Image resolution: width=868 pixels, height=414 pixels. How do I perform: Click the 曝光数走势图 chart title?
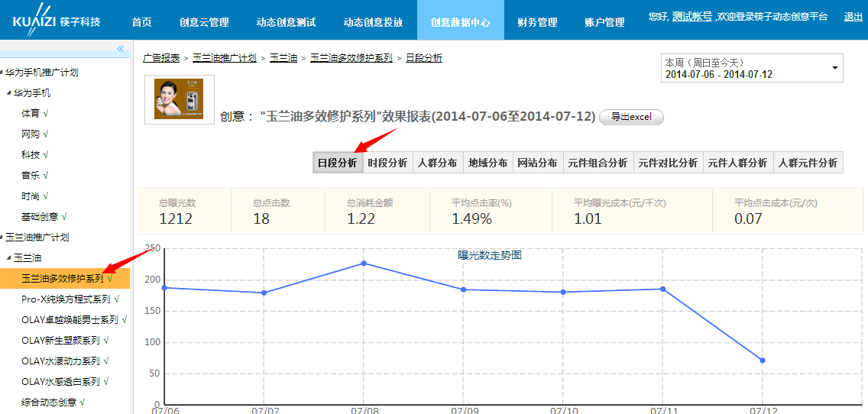point(489,256)
